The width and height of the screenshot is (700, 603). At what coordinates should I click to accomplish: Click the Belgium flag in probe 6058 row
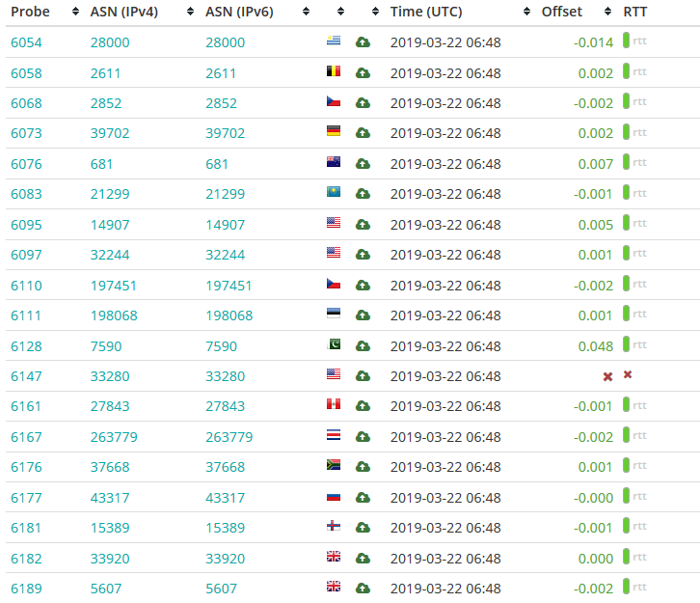tap(334, 71)
